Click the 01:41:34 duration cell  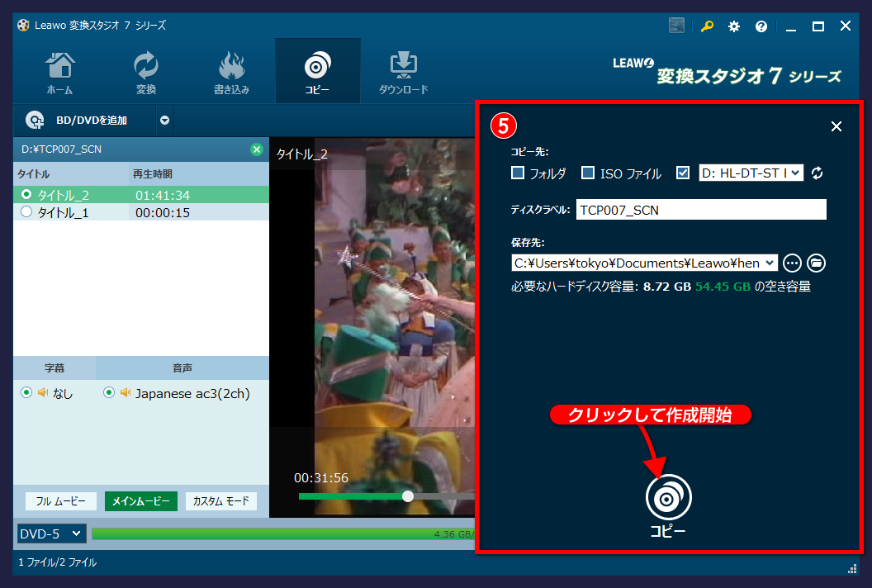click(163, 195)
